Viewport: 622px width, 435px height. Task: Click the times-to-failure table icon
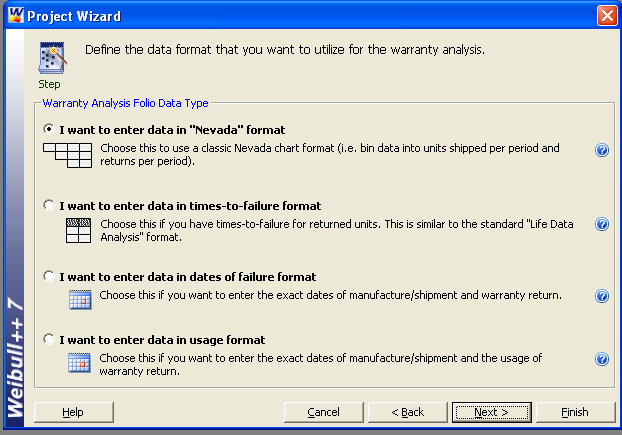click(78, 230)
